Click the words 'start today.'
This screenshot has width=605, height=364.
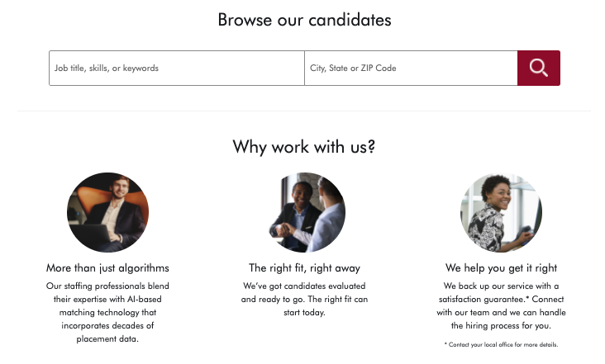(304, 312)
